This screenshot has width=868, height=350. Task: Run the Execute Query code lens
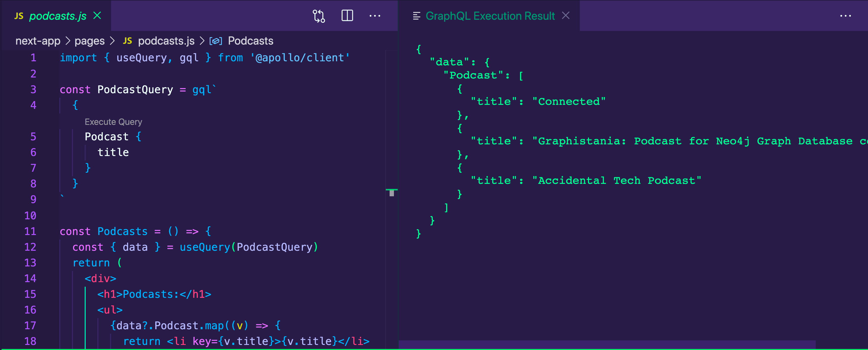(113, 122)
